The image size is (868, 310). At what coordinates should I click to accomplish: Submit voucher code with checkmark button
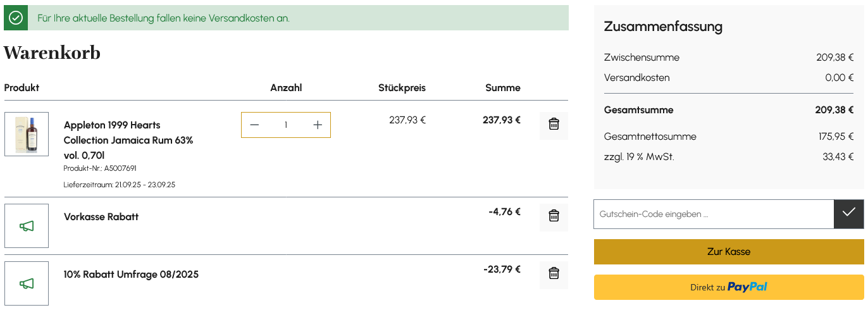click(849, 214)
